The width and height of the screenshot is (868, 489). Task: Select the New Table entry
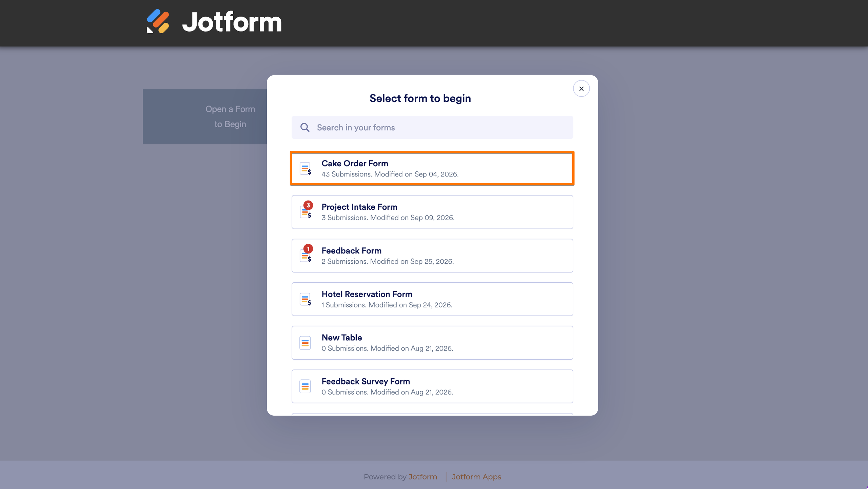[432, 343]
